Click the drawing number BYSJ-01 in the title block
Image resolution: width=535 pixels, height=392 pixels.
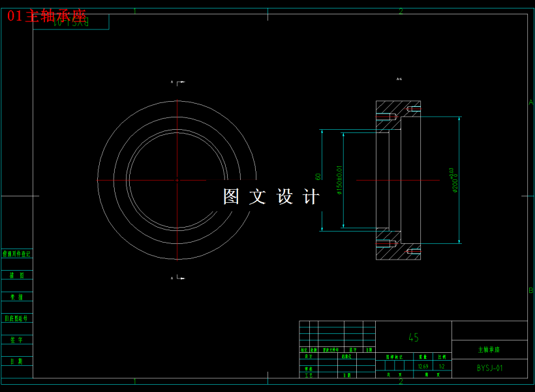click(489, 368)
